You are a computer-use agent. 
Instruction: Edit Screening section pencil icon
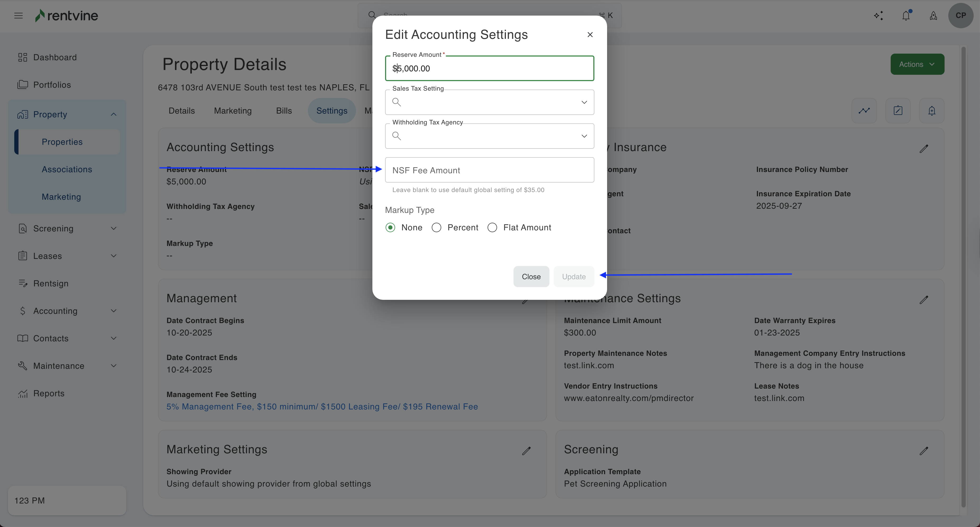[924, 451]
